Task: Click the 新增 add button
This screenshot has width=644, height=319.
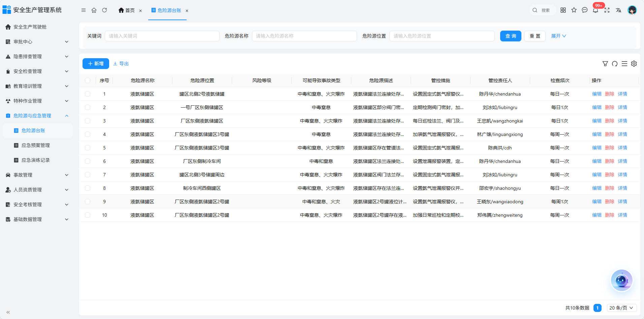Action: [96, 64]
